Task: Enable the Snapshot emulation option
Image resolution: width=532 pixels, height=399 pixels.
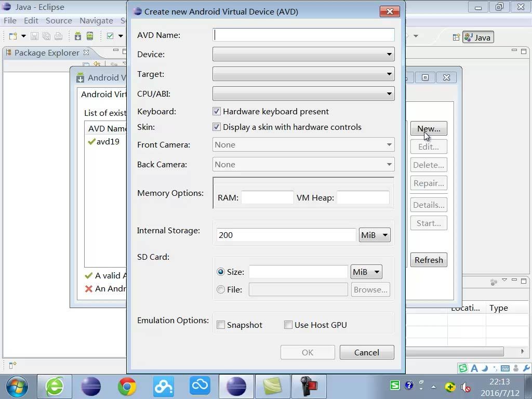Action: (x=220, y=325)
